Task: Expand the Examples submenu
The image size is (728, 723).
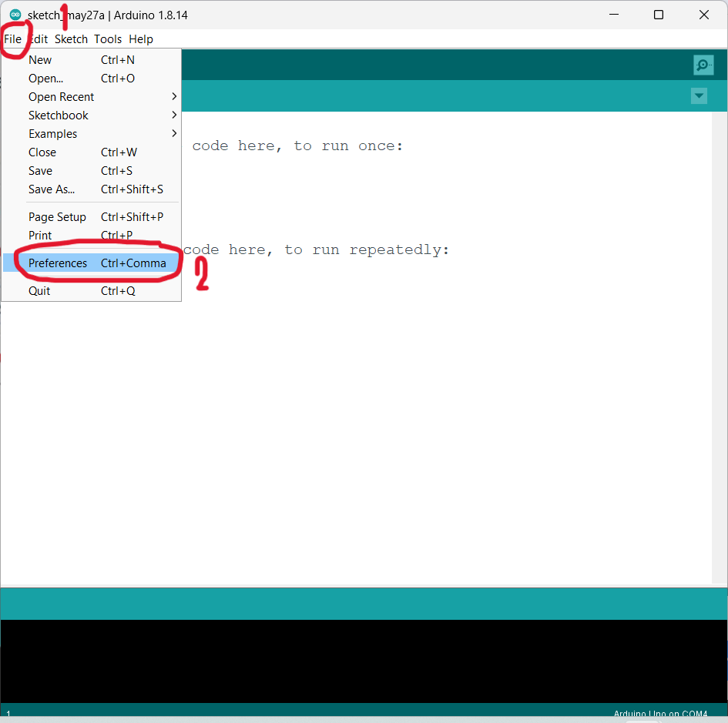Action: [91, 134]
